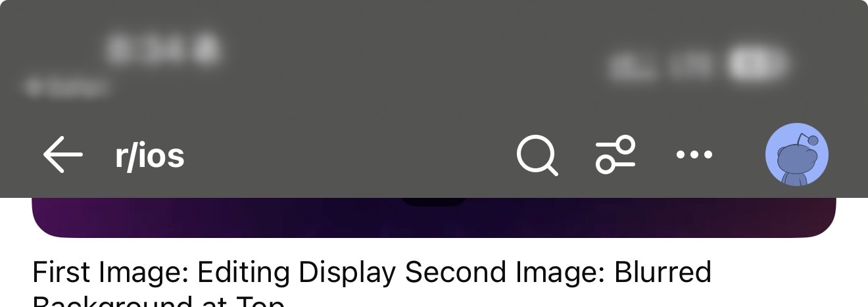
Task: Tap the black notch shape in image
Action: coord(434,201)
